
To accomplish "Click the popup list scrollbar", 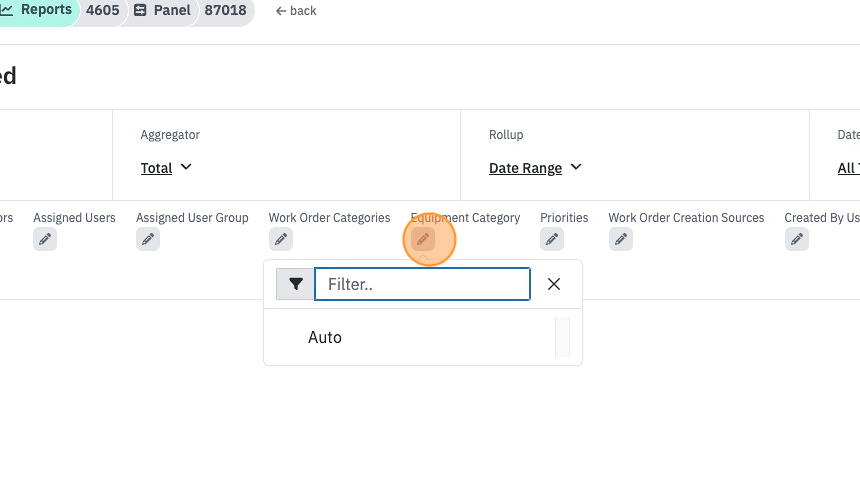I will pos(562,337).
